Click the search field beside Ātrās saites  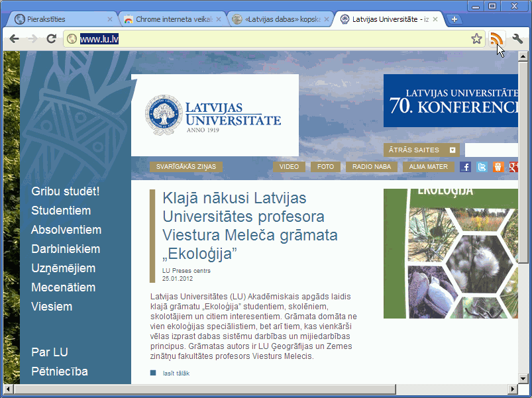tap(492, 150)
